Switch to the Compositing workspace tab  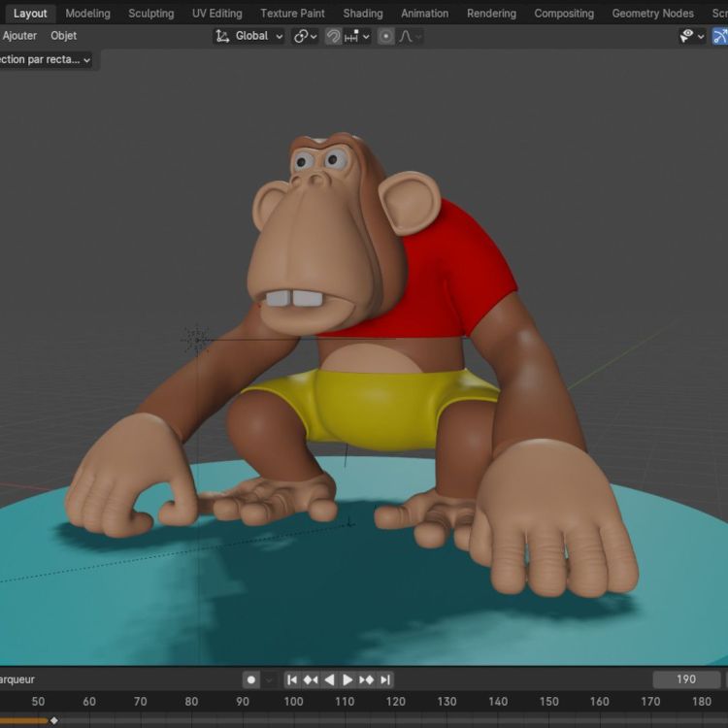pos(564,14)
